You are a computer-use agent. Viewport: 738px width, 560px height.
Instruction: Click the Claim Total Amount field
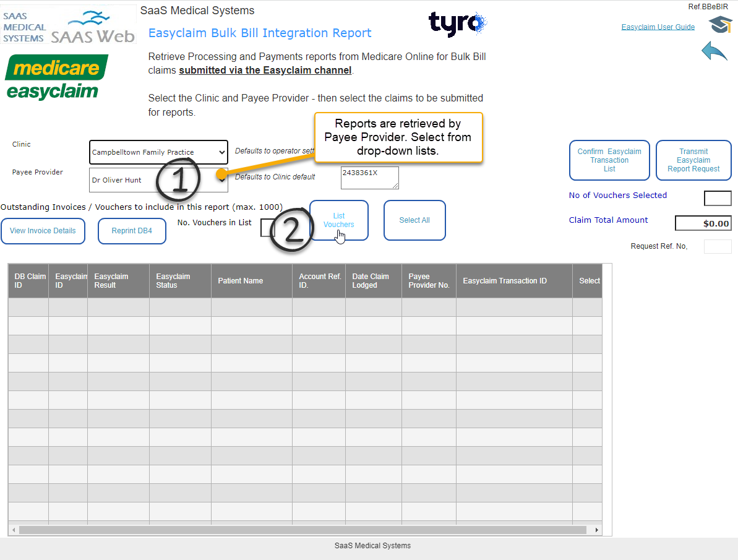(x=703, y=223)
